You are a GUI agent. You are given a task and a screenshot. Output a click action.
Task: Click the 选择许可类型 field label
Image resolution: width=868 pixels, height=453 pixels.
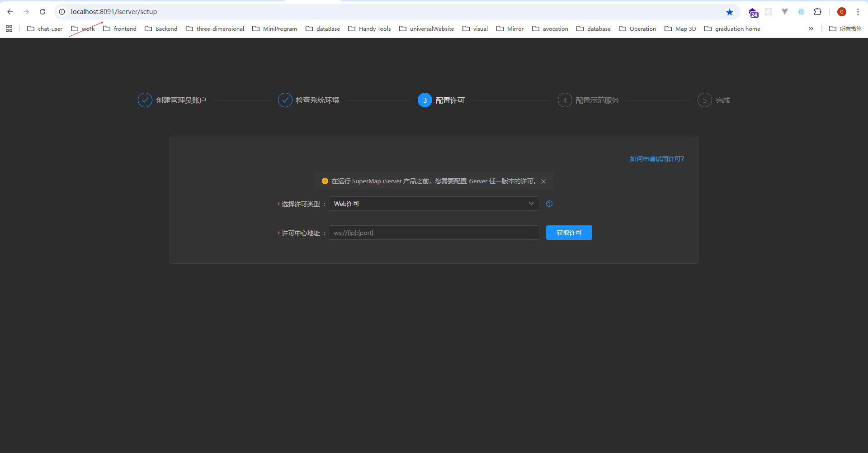click(302, 204)
